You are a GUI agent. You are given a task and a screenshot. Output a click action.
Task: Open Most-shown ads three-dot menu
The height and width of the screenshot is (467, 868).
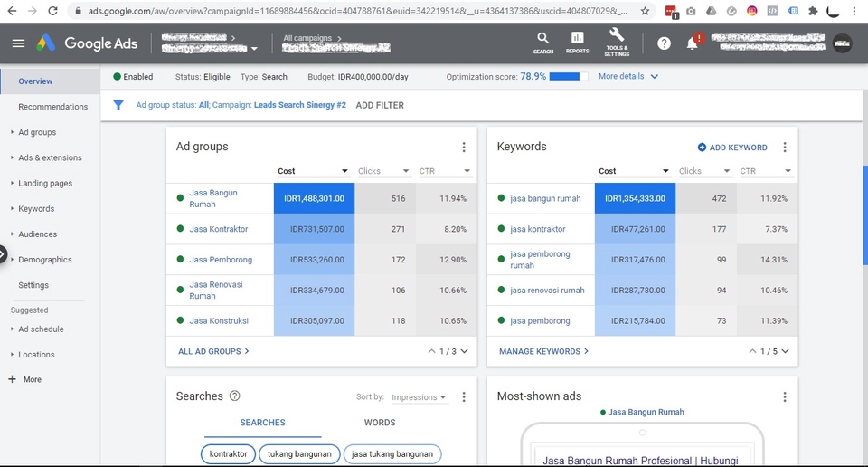point(785,396)
